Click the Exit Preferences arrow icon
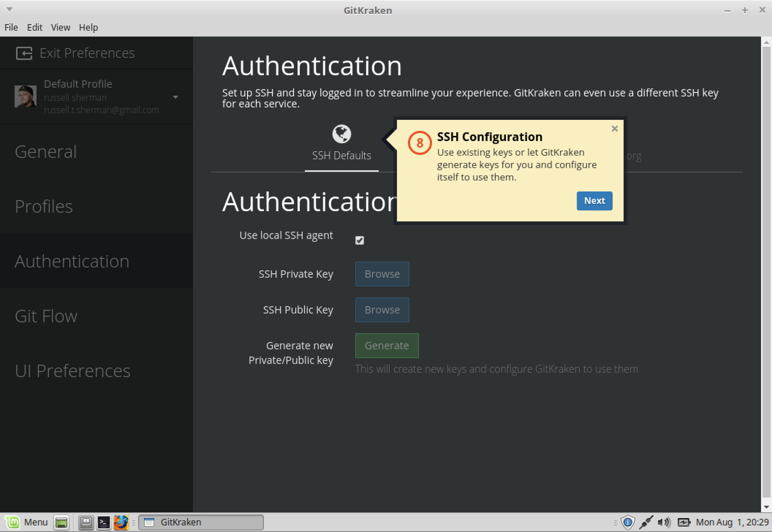 [x=24, y=53]
